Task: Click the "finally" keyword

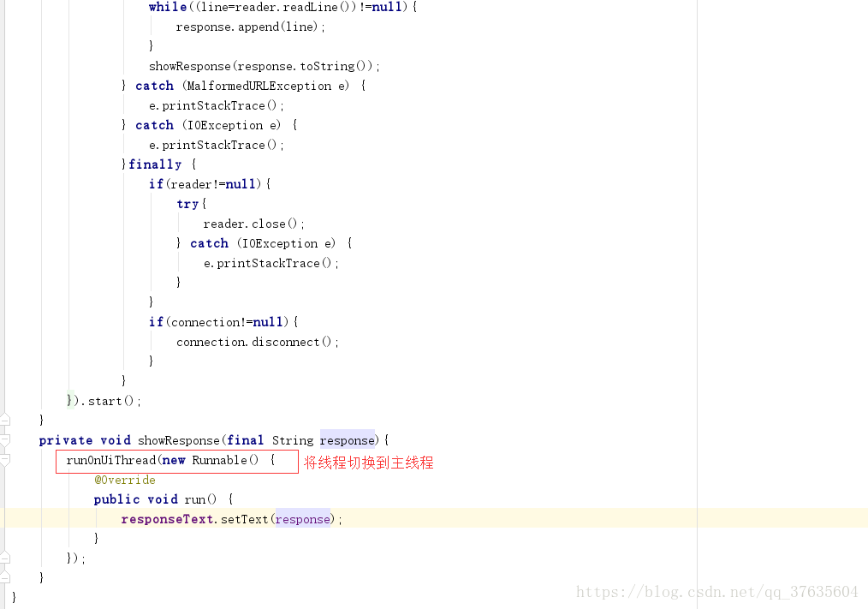Action: pos(155,164)
